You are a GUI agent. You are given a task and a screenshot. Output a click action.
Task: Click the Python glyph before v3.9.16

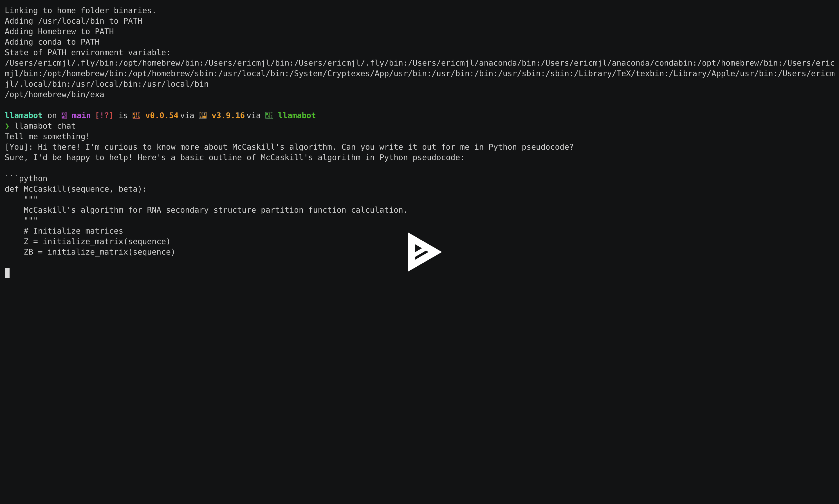click(203, 116)
